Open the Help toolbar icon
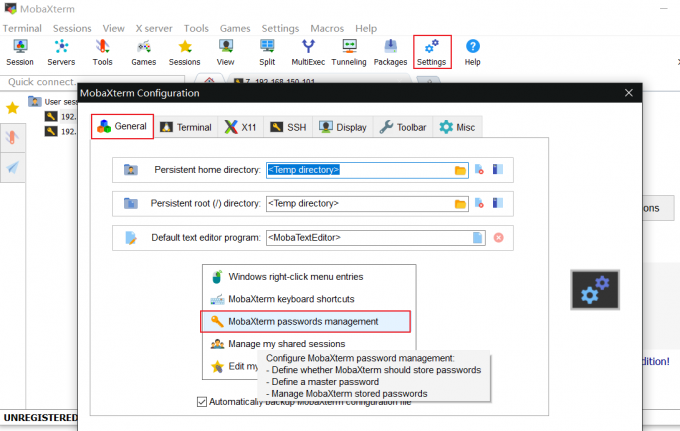The image size is (680, 431). [473, 52]
